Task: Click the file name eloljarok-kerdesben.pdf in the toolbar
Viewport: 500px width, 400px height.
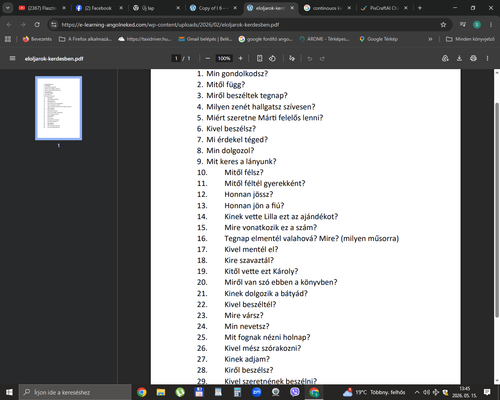Action: [x=54, y=59]
